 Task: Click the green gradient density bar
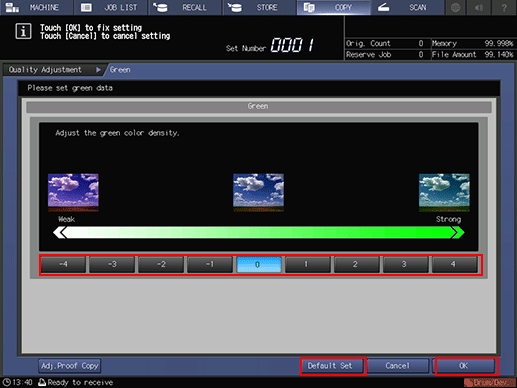point(259,232)
